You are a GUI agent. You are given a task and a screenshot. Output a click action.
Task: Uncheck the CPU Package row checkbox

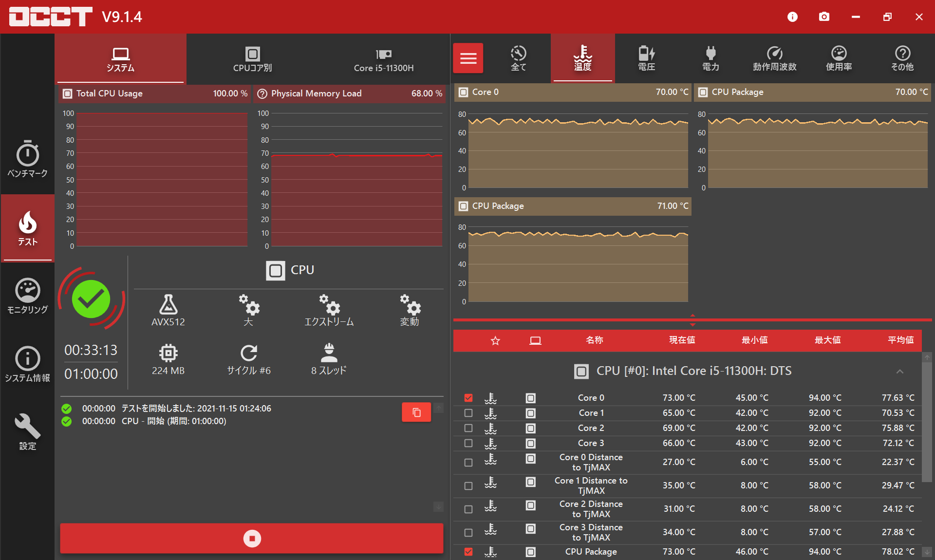(468, 552)
